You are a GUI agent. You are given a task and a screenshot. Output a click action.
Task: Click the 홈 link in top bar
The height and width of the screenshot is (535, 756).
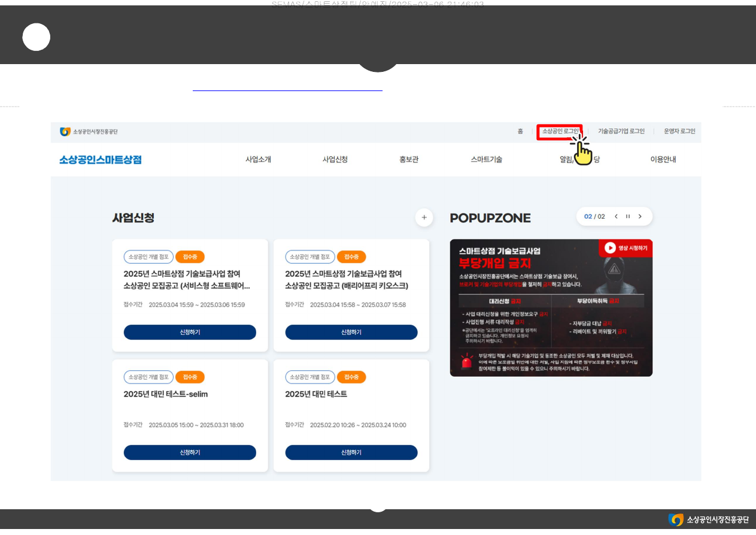[x=520, y=131]
